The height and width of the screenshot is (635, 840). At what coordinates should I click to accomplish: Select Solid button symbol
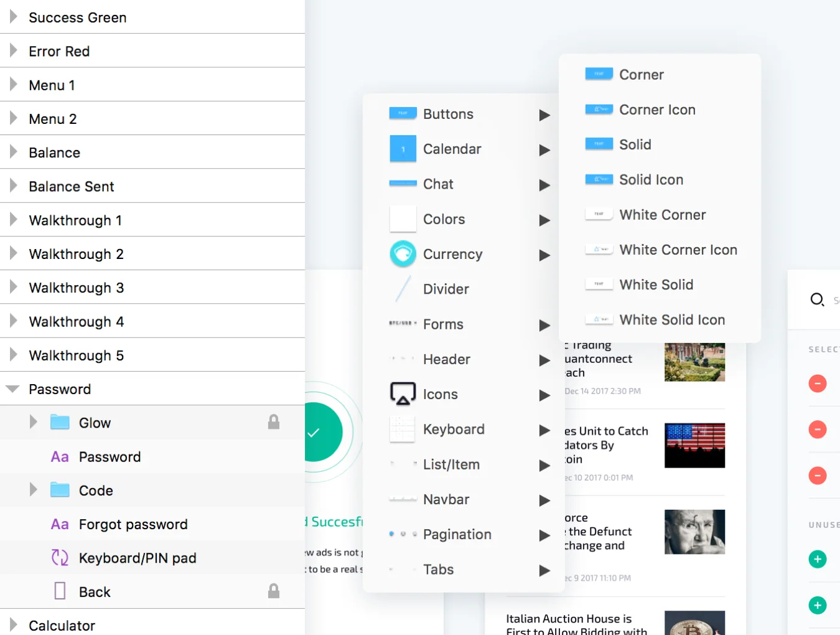tap(660, 144)
